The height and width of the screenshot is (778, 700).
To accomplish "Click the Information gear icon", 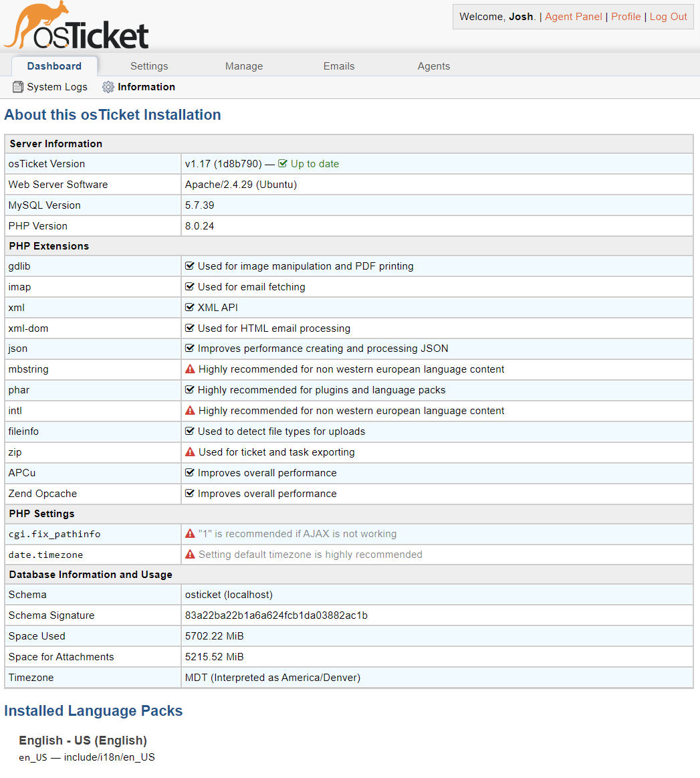I will click(x=108, y=87).
